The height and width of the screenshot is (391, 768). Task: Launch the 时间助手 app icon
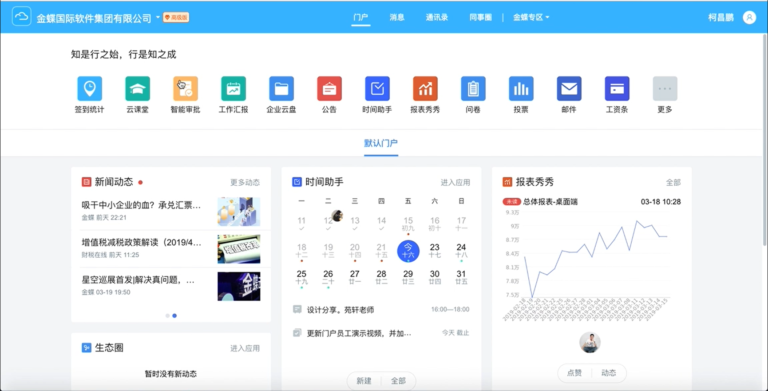click(x=377, y=89)
